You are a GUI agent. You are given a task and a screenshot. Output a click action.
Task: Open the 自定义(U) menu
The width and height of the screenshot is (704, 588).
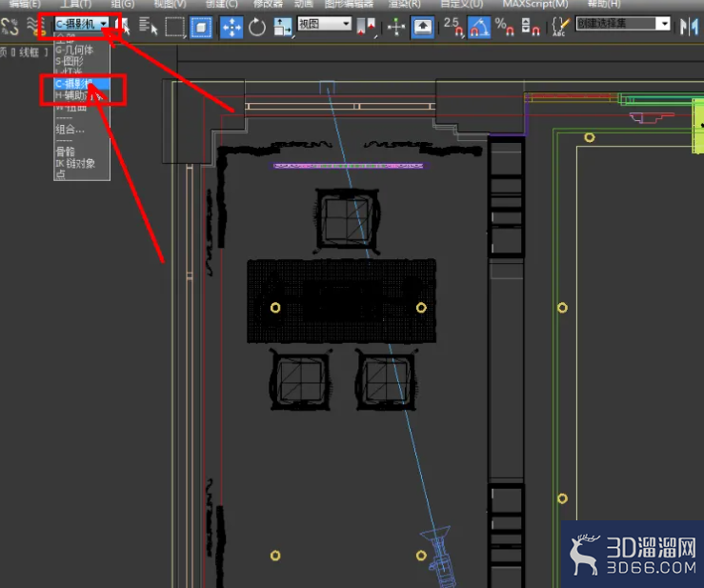pos(461,4)
